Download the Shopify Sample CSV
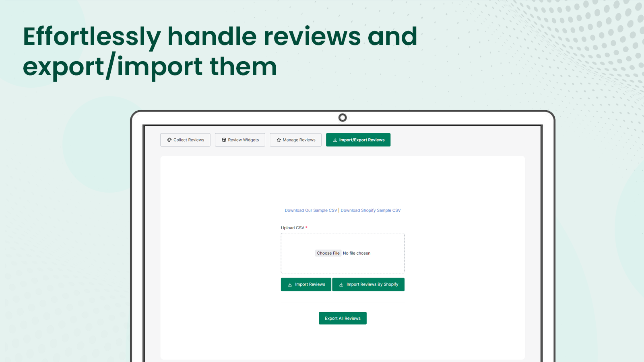The image size is (644, 362). (370, 210)
